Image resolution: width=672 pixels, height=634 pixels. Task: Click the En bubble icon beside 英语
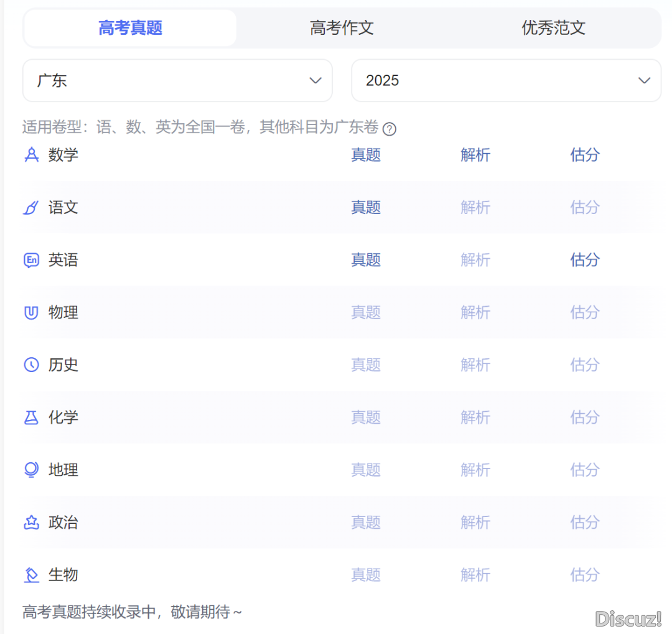click(x=31, y=260)
